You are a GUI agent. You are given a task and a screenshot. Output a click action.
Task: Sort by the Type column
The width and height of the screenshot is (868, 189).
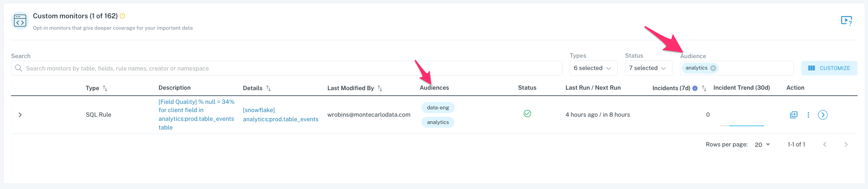(105, 88)
